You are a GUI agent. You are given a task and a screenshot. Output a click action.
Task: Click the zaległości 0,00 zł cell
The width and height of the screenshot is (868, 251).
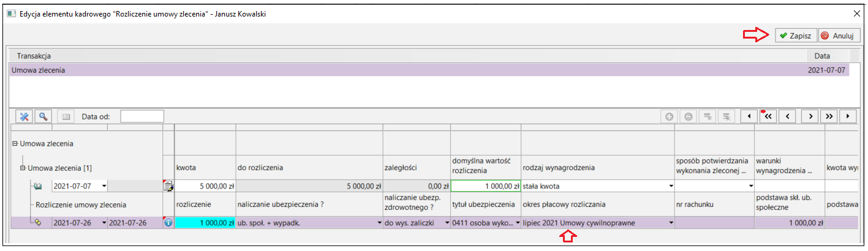point(417,186)
